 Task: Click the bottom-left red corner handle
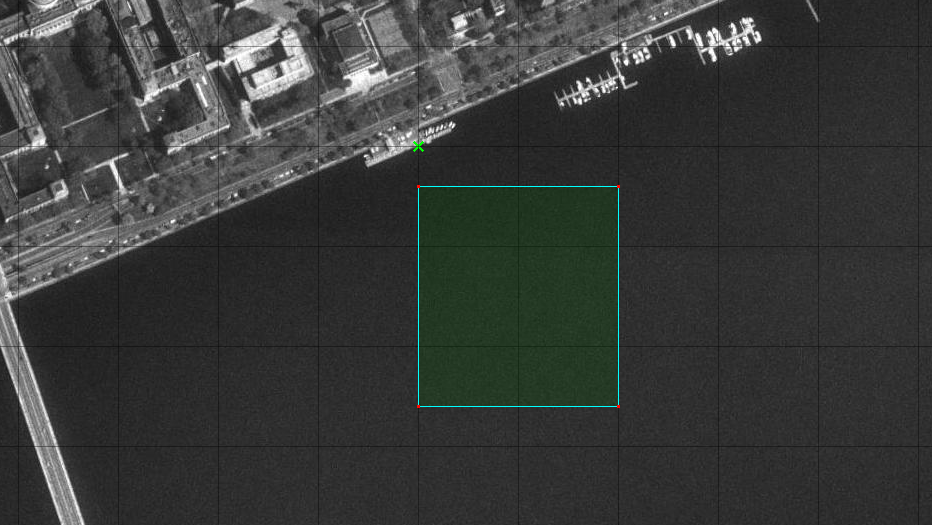point(418,406)
